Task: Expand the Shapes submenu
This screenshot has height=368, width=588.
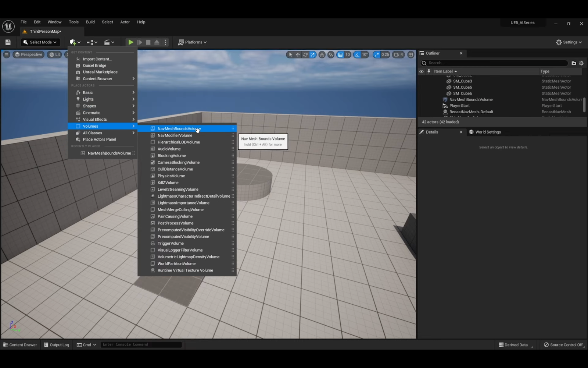Action: pyautogui.click(x=103, y=106)
